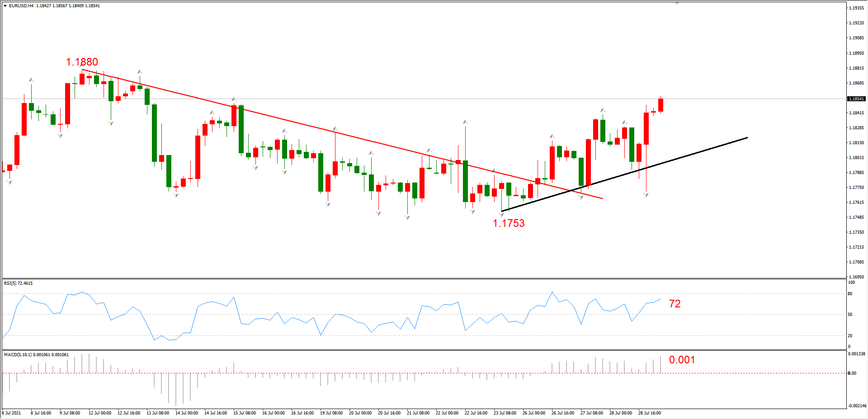Click the 0.001338 MACD scale value

[x=856, y=354]
